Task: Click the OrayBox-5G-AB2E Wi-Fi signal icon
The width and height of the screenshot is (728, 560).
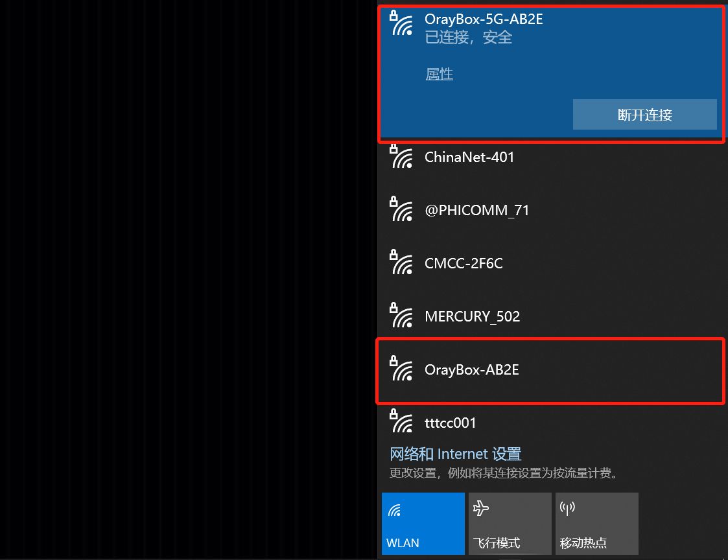Action: point(401,23)
